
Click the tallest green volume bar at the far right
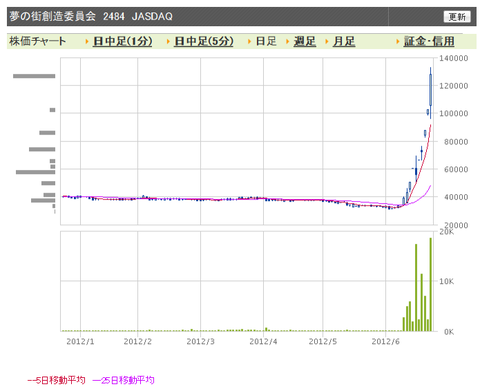point(431,284)
